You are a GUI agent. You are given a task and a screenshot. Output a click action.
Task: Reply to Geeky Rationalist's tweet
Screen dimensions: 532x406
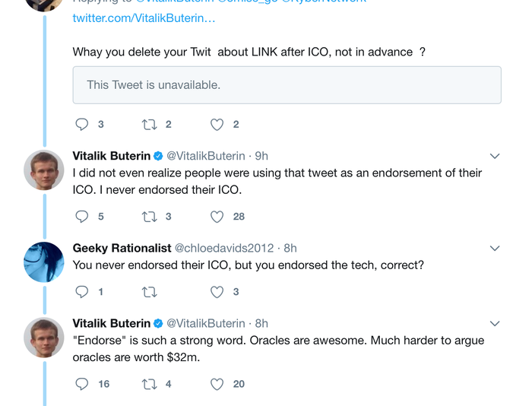tap(83, 291)
